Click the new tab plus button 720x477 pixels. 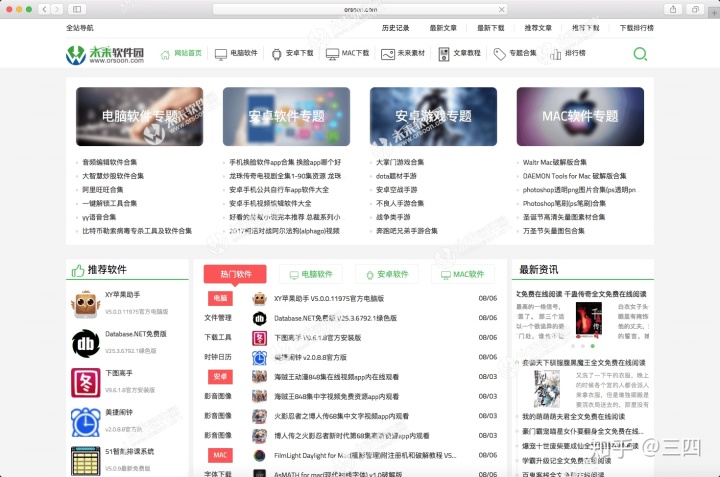tap(714, 13)
